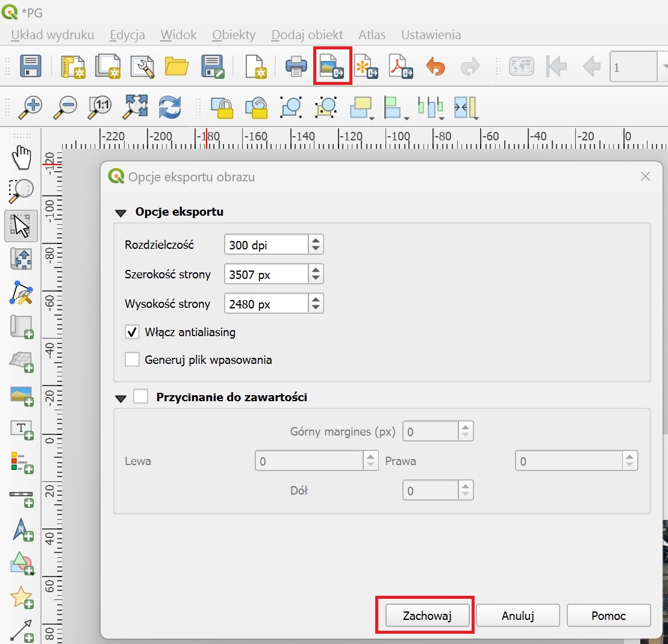Click Export as image icon

tap(331, 66)
